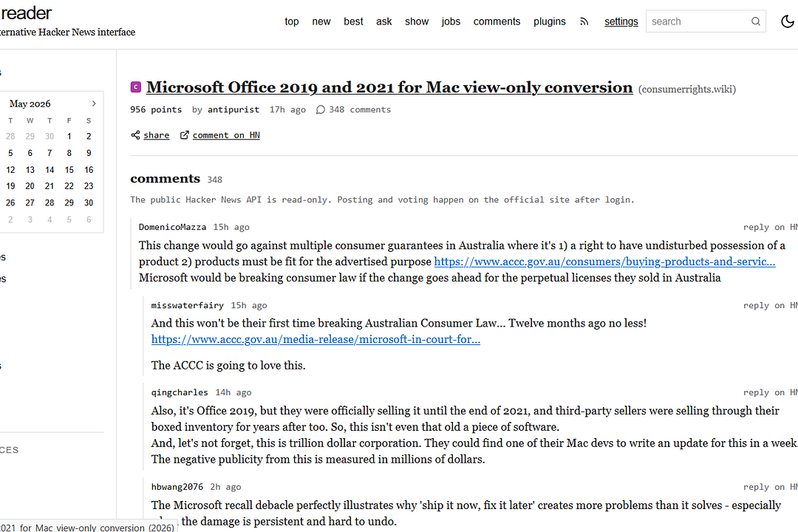Select May 30 in the calendar
798x532 pixels.
point(89,202)
